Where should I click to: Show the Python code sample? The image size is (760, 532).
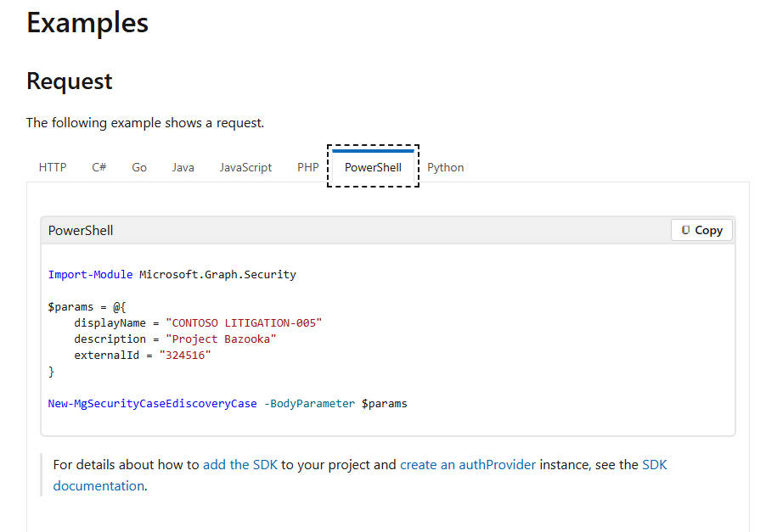pos(445,167)
